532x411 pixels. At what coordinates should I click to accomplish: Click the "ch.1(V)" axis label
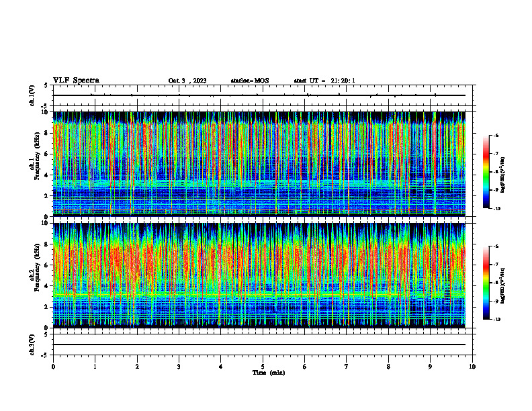32,95
